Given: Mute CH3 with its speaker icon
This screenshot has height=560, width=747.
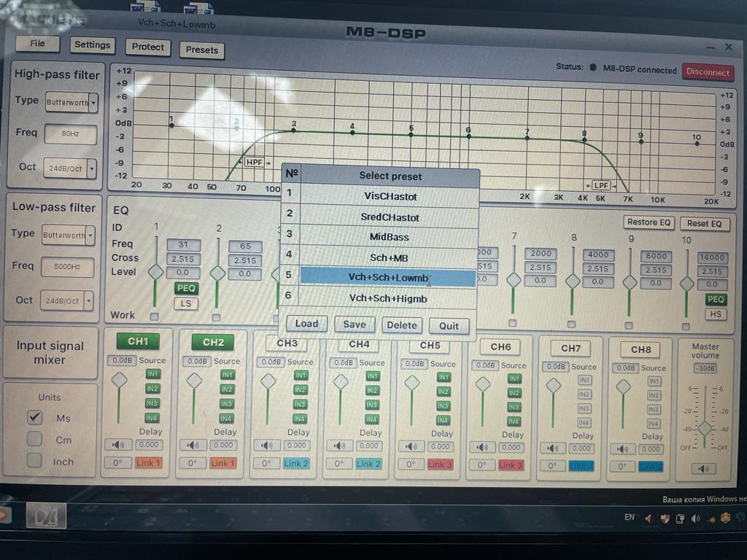Looking at the screenshot, I should click(267, 446).
